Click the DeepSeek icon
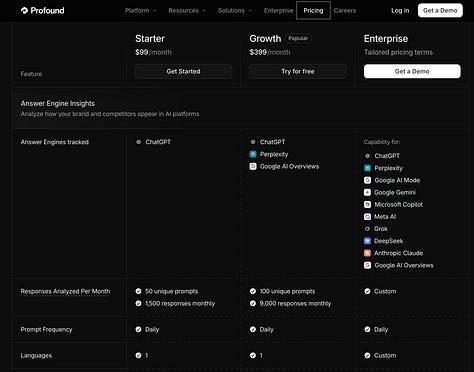This screenshot has height=372, width=474. (367, 241)
